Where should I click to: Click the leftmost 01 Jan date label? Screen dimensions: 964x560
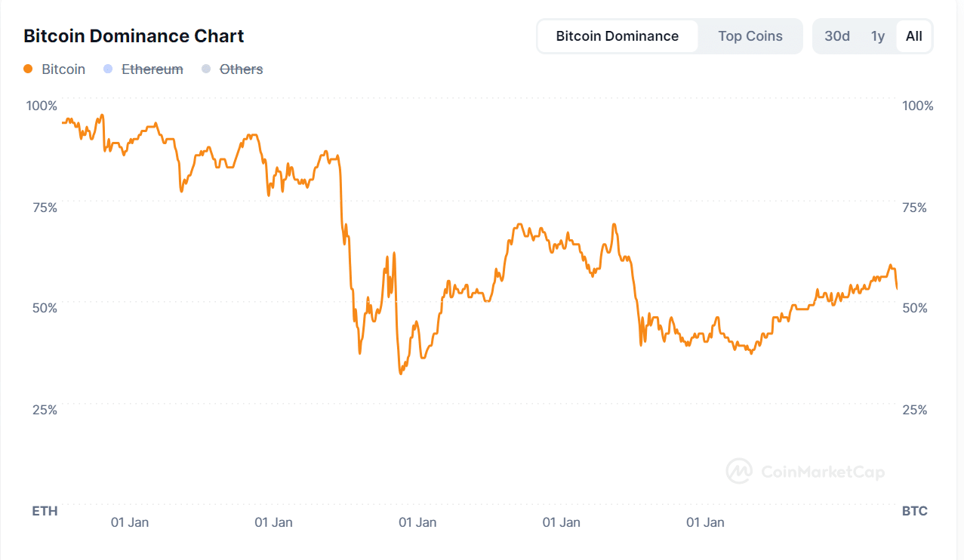click(x=130, y=522)
